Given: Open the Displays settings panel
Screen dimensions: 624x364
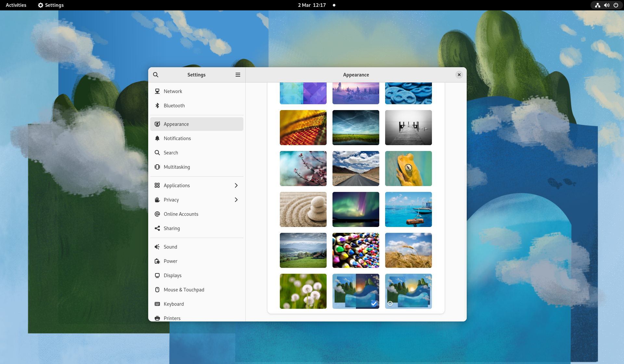Looking at the screenshot, I should (197, 275).
